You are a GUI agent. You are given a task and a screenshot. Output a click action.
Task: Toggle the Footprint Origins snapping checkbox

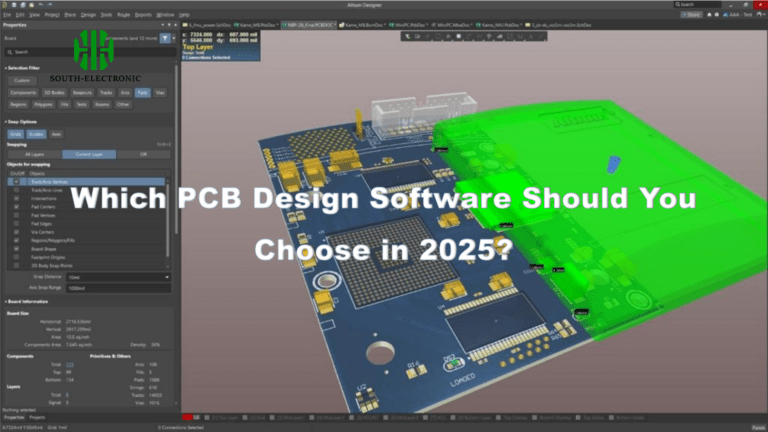(x=16, y=257)
